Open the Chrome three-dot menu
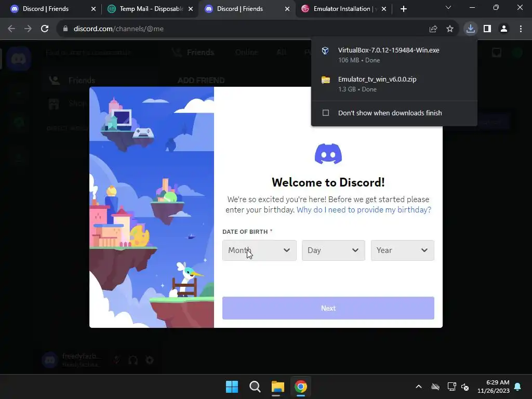The height and width of the screenshot is (399, 532). (x=521, y=29)
